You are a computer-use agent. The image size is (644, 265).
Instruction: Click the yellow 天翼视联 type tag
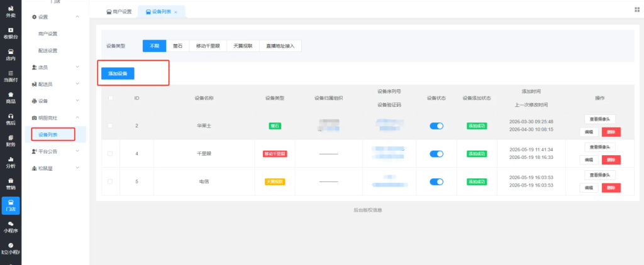(x=275, y=181)
